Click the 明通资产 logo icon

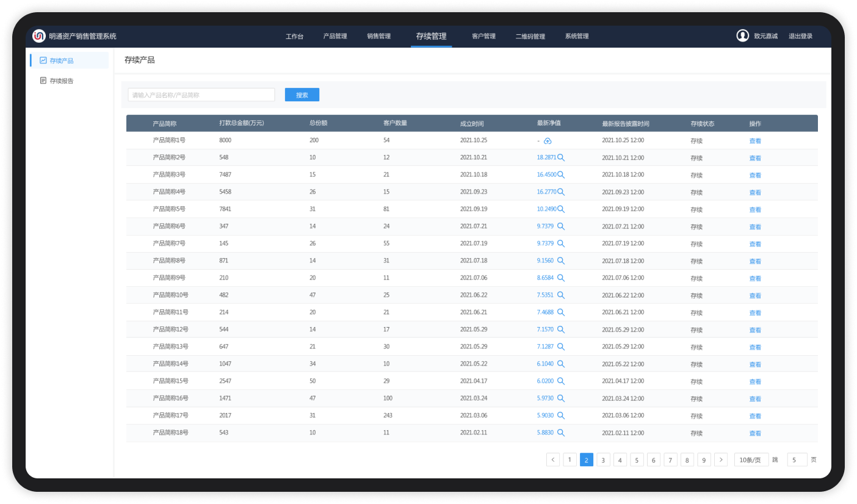click(x=39, y=36)
